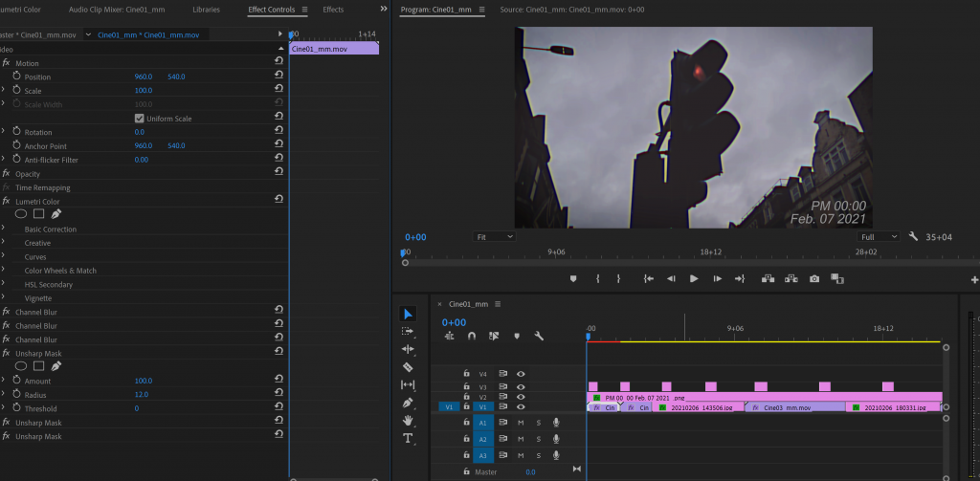Select 20210206_143506.jpg clip in timeline
The width and height of the screenshot is (980, 481).
698,407
